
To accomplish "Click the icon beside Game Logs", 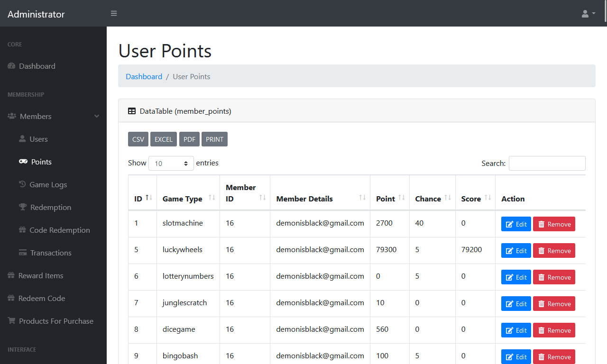I will pyautogui.click(x=22, y=184).
